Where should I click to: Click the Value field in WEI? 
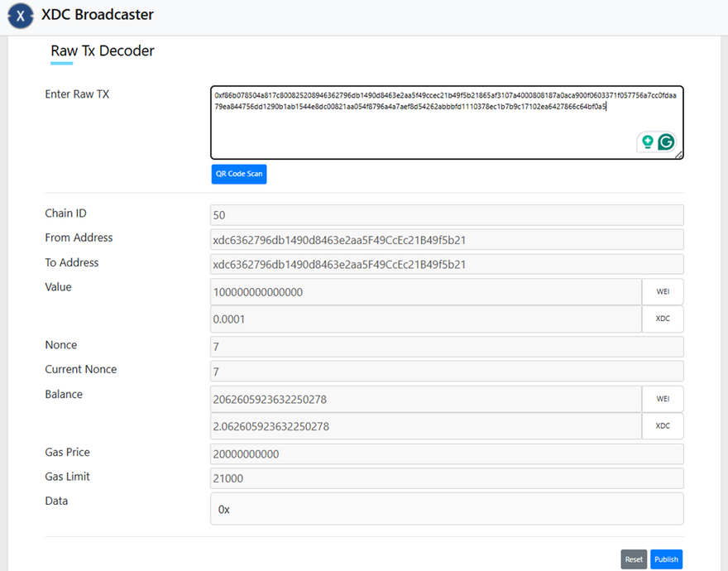(426, 292)
